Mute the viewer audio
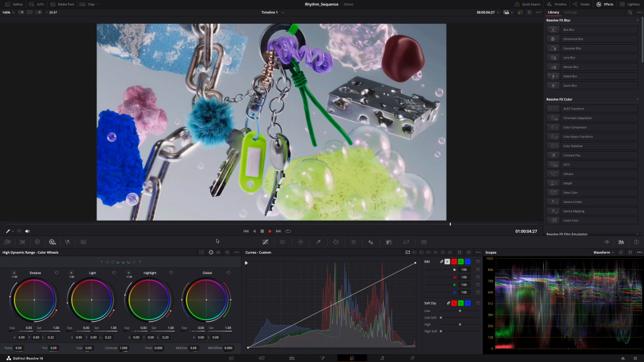Image resolution: width=644 pixels, height=362 pixels. pyautogui.click(x=27, y=231)
